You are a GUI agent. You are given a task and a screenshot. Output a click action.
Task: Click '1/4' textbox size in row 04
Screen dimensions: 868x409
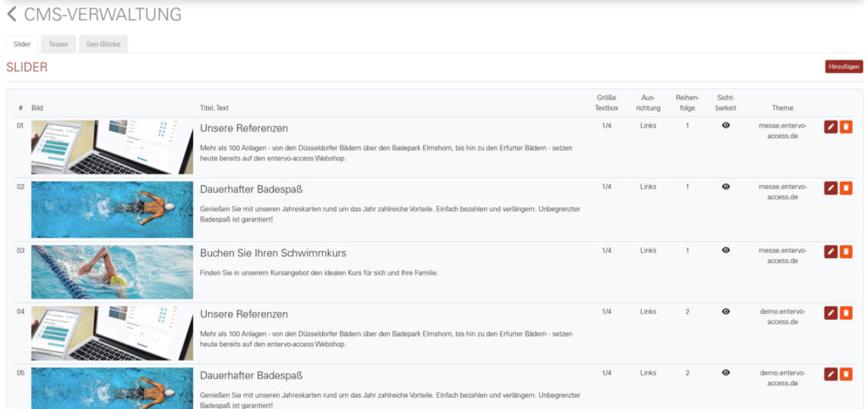point(607,311)
